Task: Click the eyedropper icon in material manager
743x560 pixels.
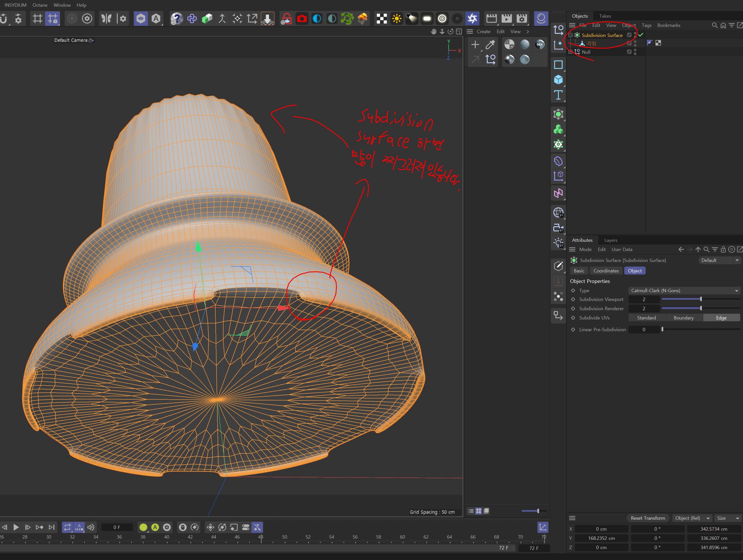Action: coord(490,44)
